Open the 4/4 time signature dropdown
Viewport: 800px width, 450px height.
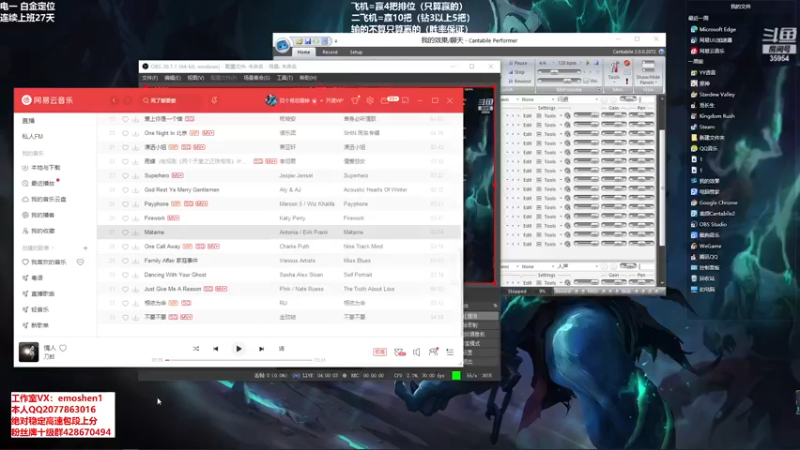coord(546,63)
